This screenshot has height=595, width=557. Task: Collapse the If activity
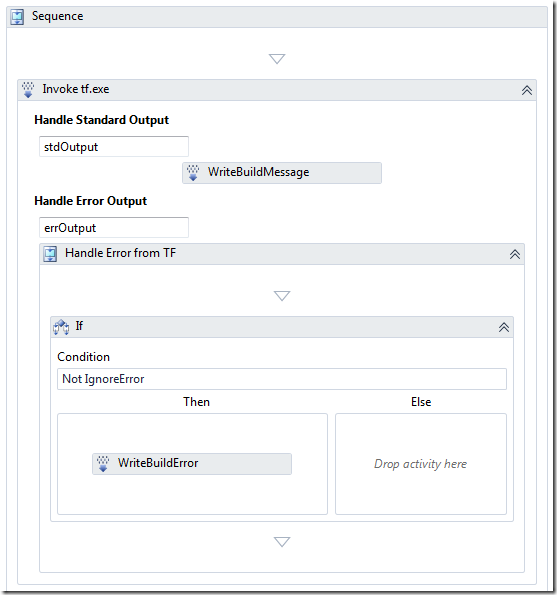504,327
